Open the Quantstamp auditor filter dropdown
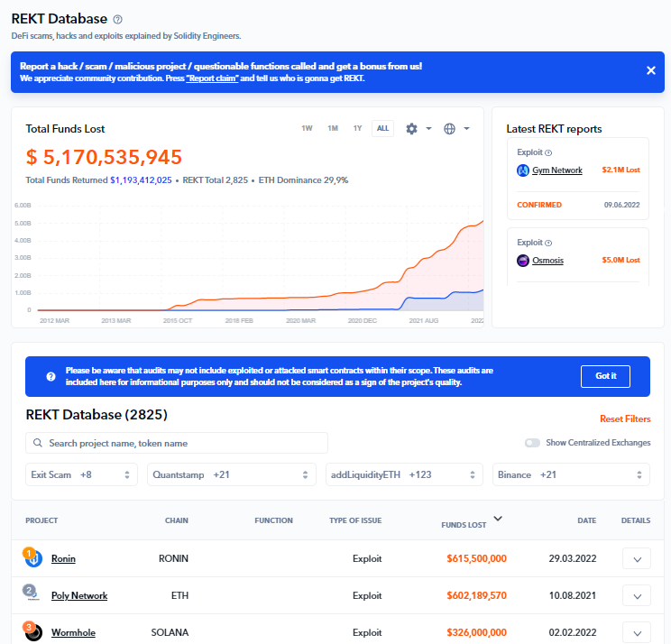The image size is (671, 644). [232, 474]
